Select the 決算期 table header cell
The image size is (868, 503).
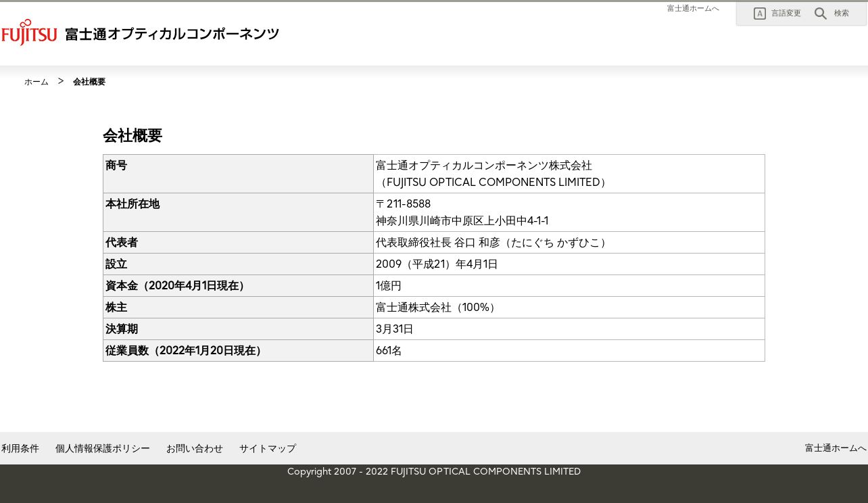point(238,329)
